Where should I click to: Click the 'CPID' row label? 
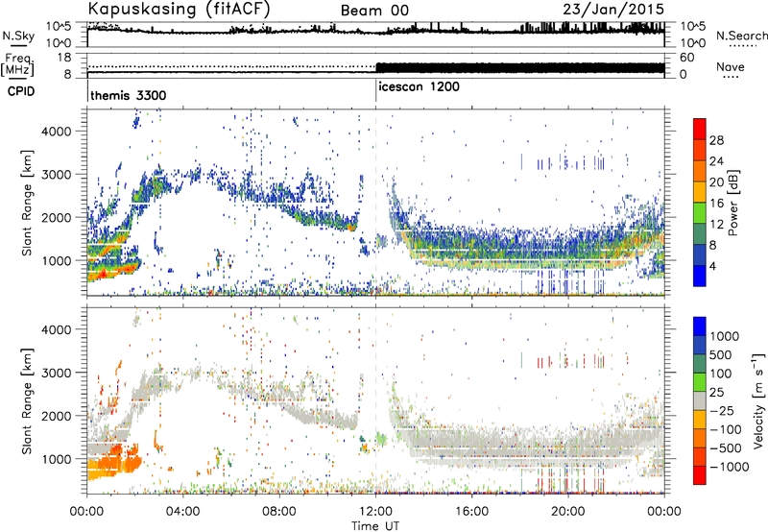(21, 91)
